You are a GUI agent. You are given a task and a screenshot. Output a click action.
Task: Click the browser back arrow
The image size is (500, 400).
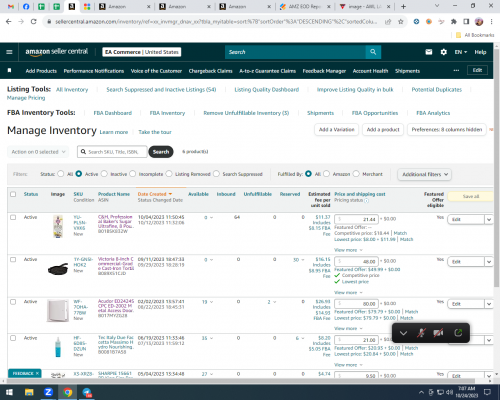click(x=9, y=22)
